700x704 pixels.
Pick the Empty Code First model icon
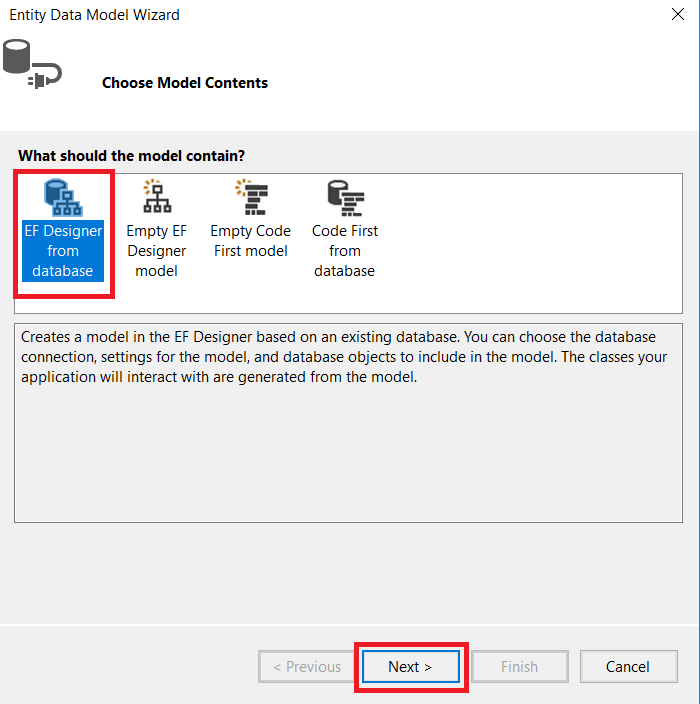(x=251, y=197)
